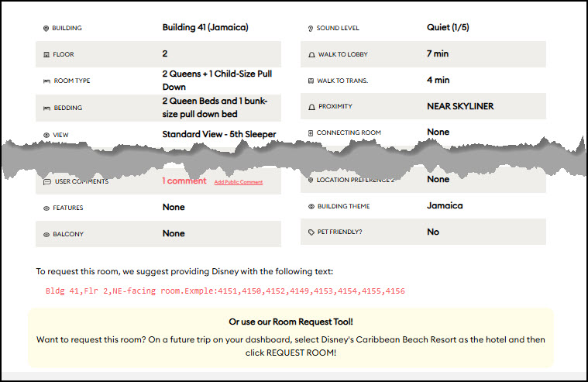Click the 'None' value in Features row
The image size is (588, 382).
coord(174,207)
